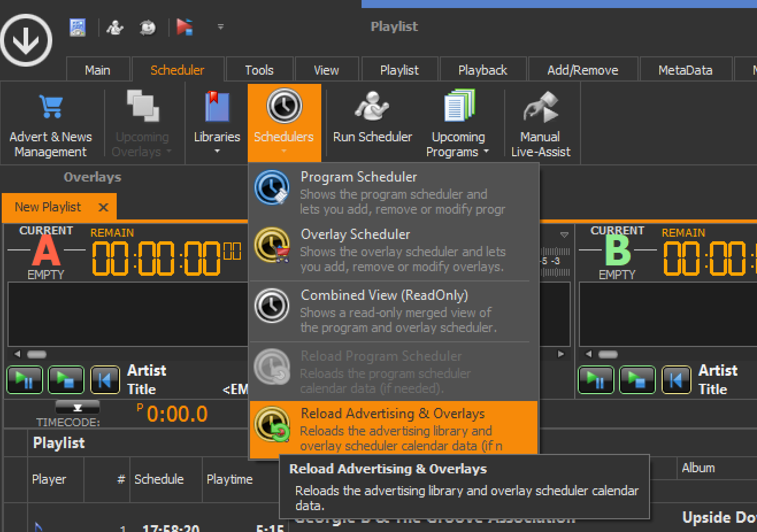Screen dimensions: 757x532
Task: Expand the quick access toolbar customize arrow
Action: click(x=221, y=27)
